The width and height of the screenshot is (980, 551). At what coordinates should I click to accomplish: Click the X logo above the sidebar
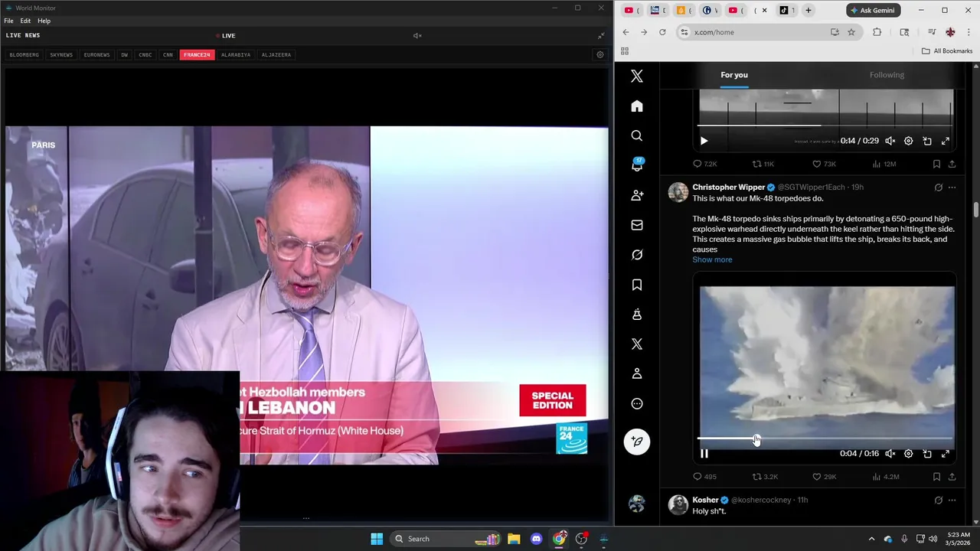637,76
